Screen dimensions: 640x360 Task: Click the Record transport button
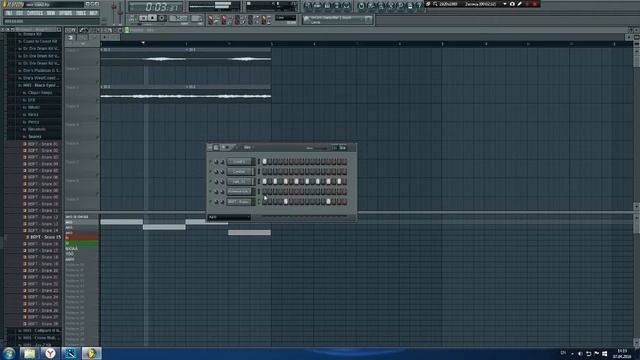pos(162,18)
